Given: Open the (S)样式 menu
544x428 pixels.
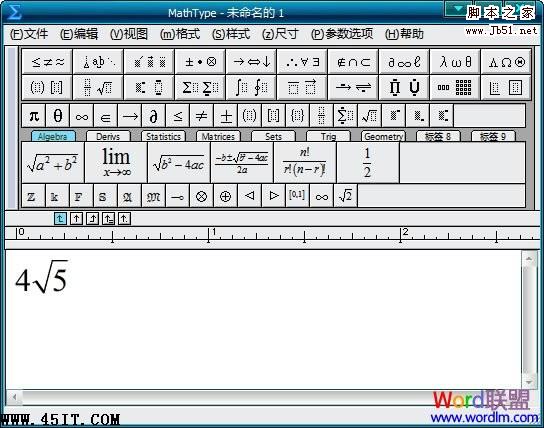Looking at the screenshot, I should coord(231,34).
